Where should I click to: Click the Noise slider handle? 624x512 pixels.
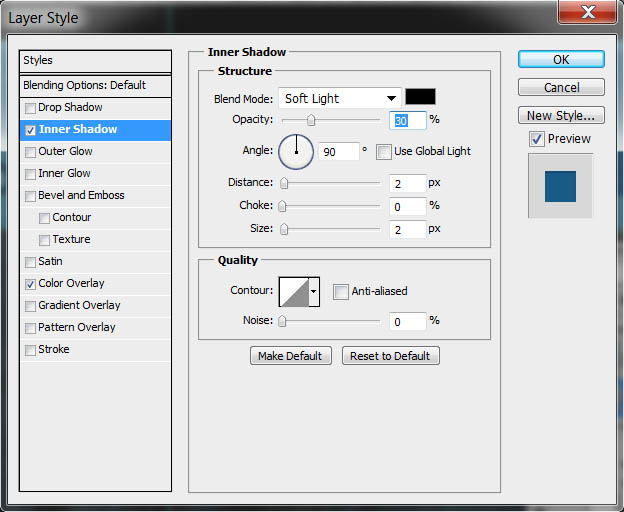pos(282,321)
